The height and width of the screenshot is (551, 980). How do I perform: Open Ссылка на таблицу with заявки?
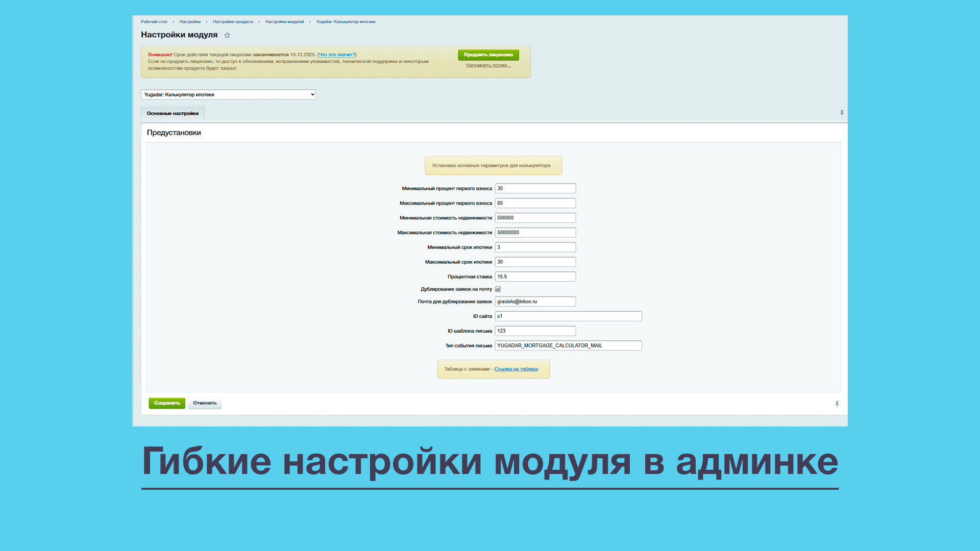516,368
